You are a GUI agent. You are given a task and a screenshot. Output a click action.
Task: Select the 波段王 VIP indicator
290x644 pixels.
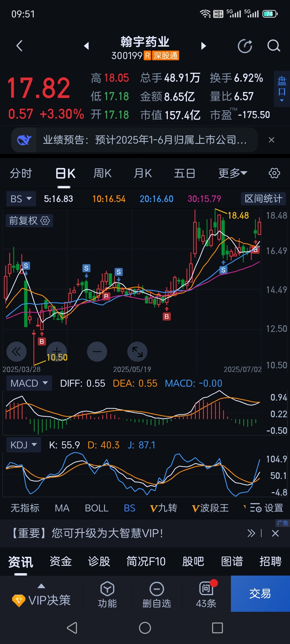coord(210,508)
